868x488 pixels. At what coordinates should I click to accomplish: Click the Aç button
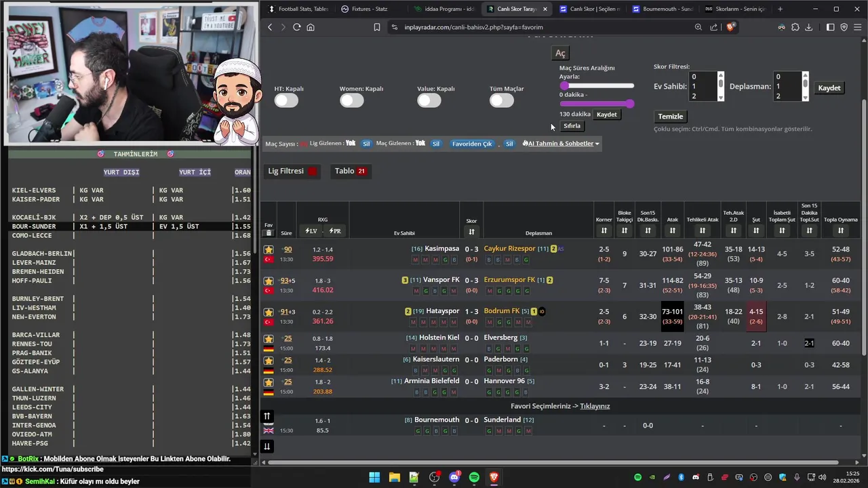pos(560,54)
